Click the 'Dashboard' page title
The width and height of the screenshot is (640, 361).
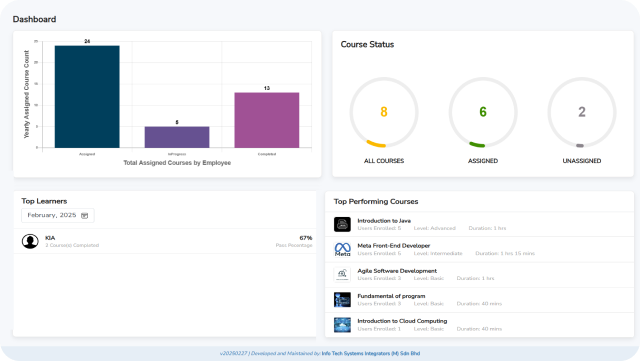click(34, 19)
